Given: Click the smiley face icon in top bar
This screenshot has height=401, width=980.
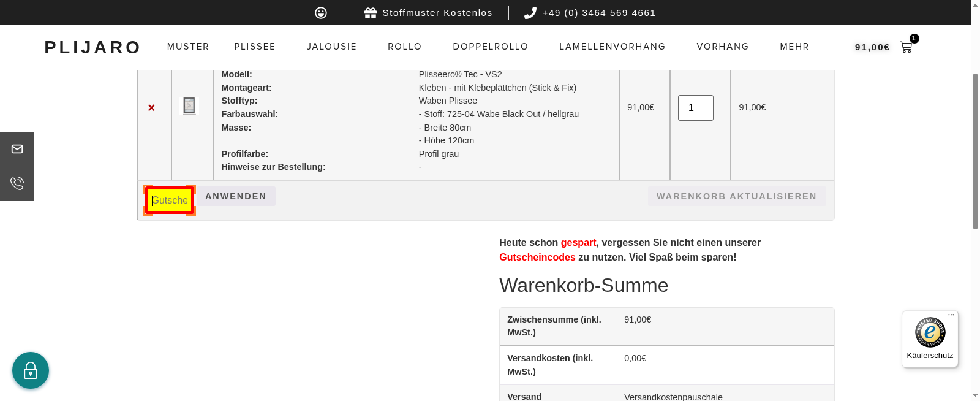Looking at the screenshot, I should 321,13.
